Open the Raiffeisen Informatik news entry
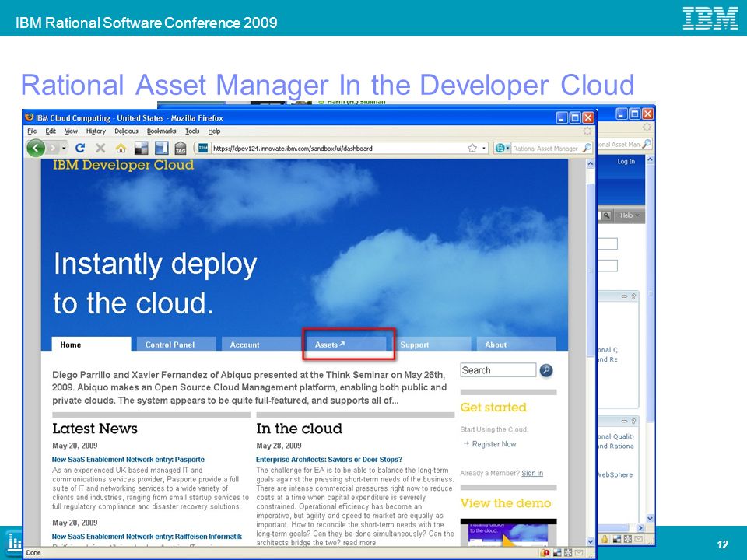747x560 pixels. [147, 537]
